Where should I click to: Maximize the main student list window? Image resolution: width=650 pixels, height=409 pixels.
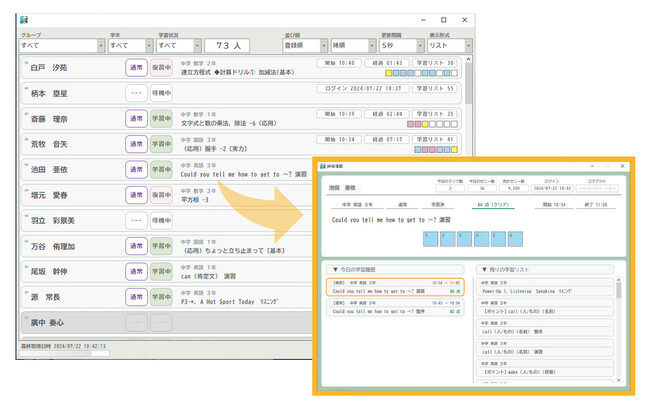click(x=444, y=19)
